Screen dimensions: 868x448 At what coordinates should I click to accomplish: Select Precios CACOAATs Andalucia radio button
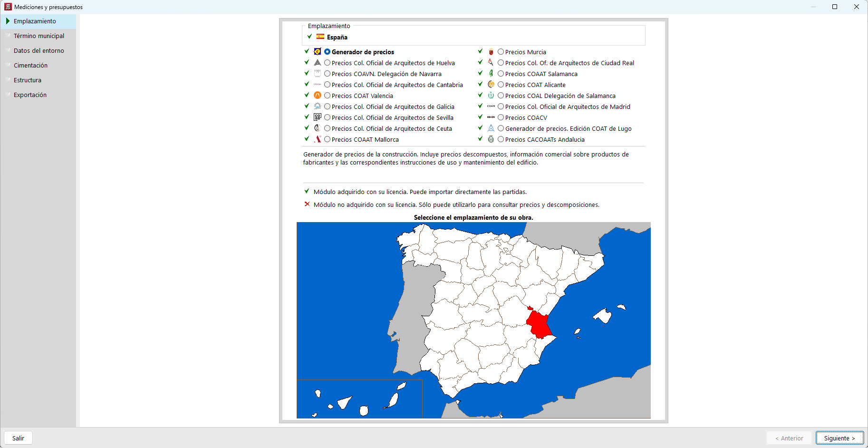click(501, 139)
